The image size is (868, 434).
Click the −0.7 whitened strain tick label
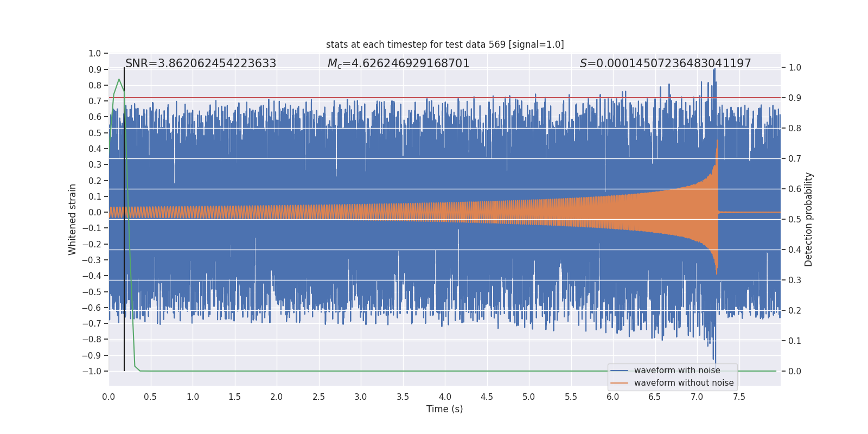[x=92, y=323]
